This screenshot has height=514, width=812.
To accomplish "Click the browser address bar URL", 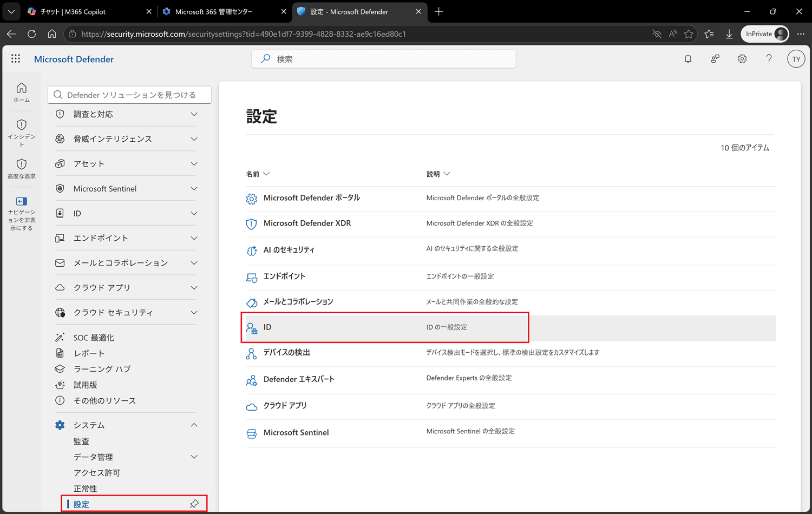I will 244,34.
